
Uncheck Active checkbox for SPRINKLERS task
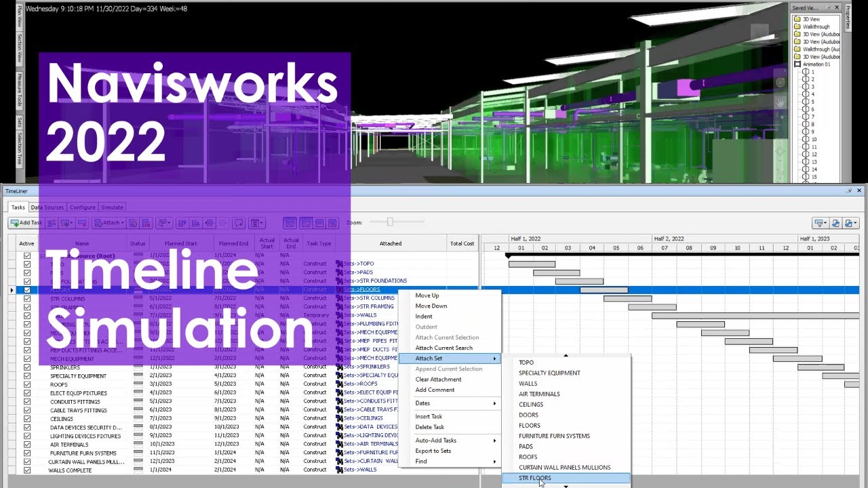27,367
